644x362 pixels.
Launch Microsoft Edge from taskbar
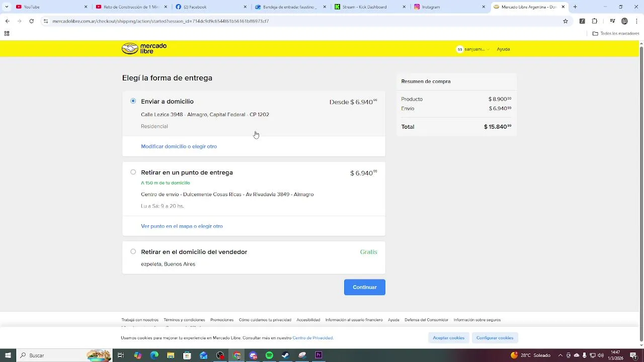pos(154,355)
